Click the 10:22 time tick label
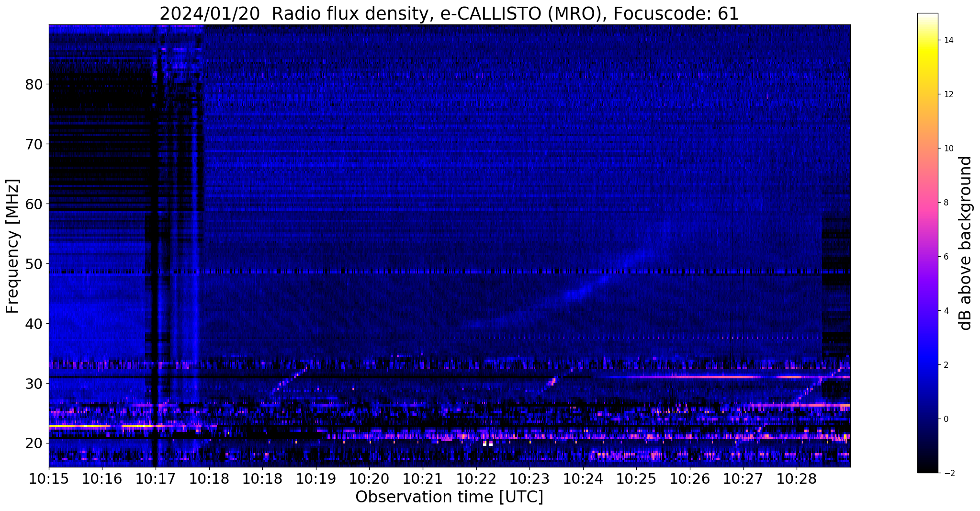 pos(476,479)
